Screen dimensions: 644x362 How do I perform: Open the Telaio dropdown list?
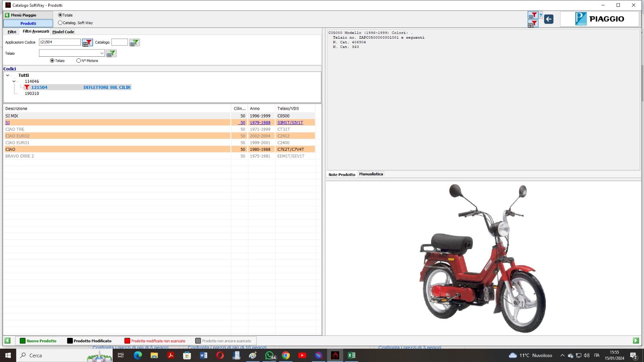coord(102,53)
